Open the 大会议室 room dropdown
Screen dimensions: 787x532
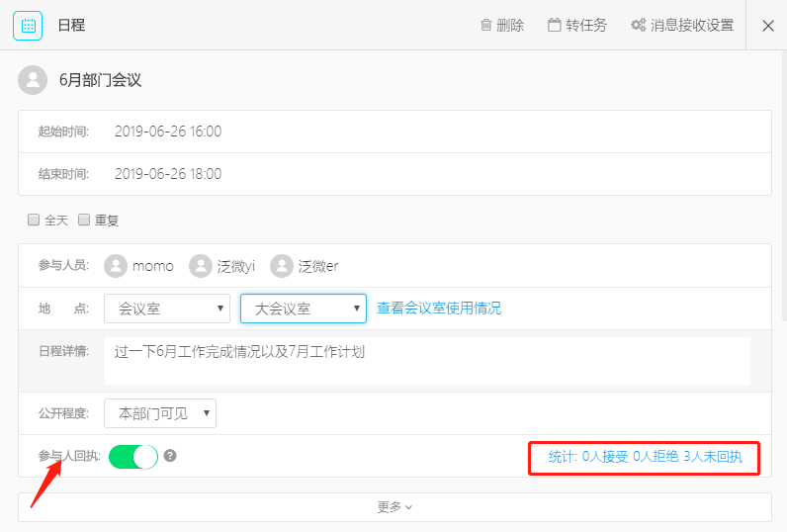pyautogui.click(x=304, y=309)
